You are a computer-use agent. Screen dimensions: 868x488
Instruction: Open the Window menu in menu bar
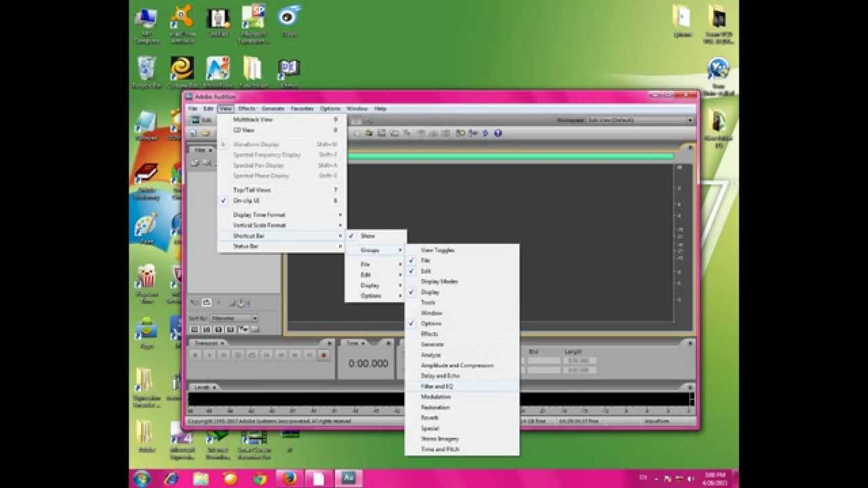(x=357, y=108)
